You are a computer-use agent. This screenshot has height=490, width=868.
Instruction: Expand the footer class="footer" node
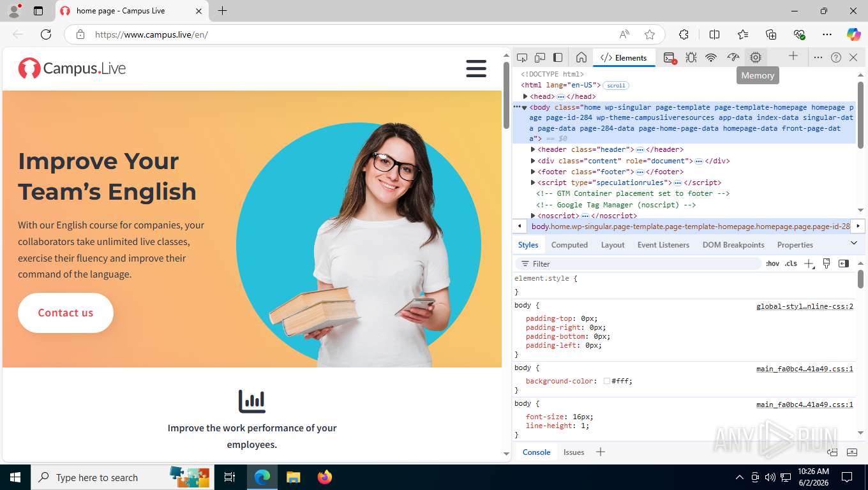533,172
